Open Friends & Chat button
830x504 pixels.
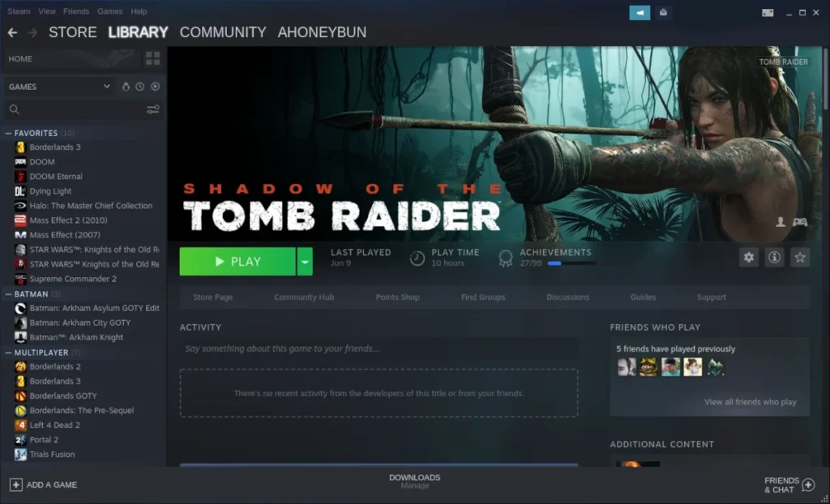click(789, 485)
